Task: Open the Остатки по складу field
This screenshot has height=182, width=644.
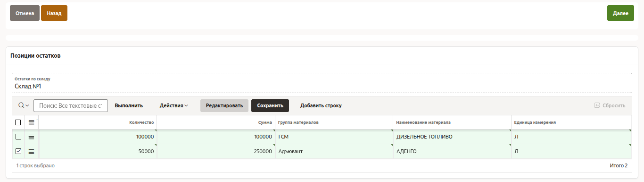Action: click(x=322, y=83)
